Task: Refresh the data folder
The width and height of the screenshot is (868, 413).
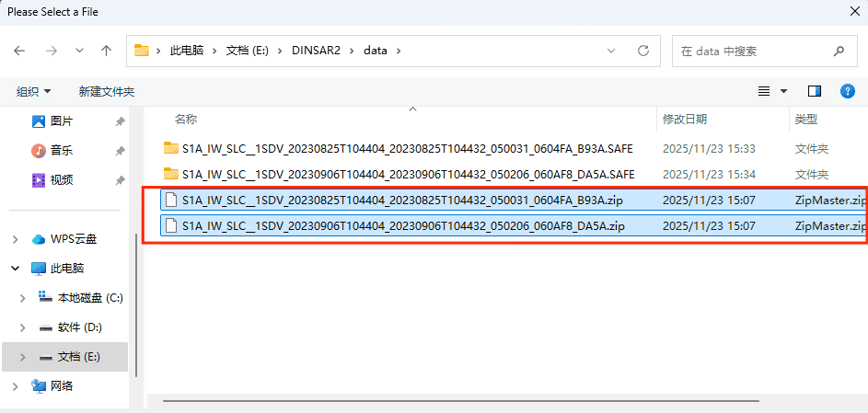Action: click(x=643, y=51)
